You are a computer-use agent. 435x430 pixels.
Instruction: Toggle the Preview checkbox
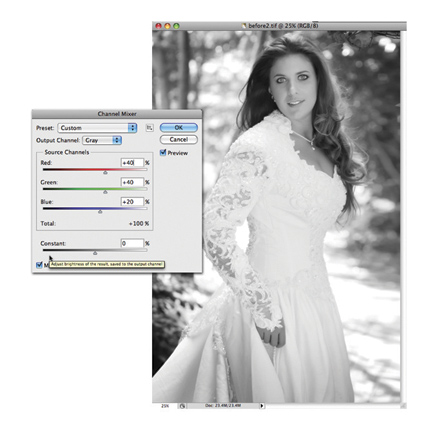tap(163, 153)
